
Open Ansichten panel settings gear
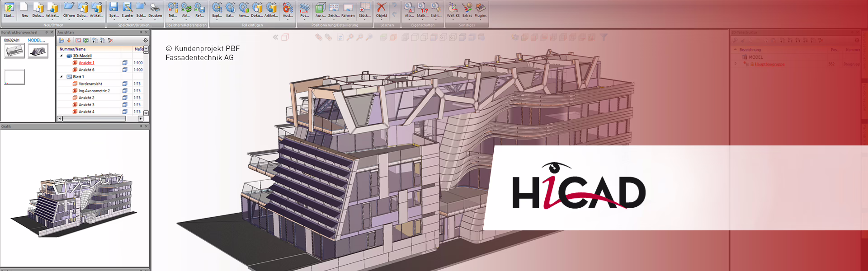[x=146, y=40]
